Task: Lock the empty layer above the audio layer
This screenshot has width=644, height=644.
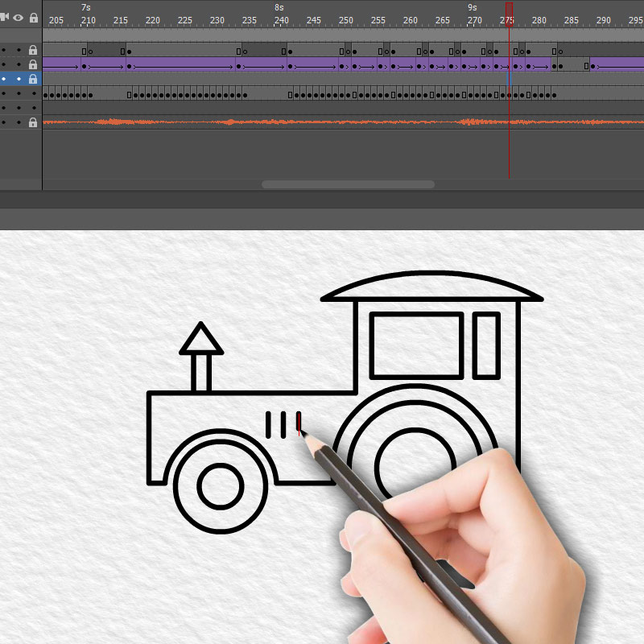Action: click(34, 108)
